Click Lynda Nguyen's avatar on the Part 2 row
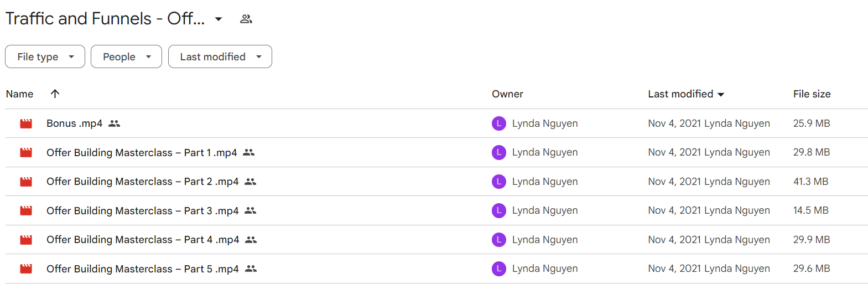Viewport: 868px width, 304px height. click(499, 182)
